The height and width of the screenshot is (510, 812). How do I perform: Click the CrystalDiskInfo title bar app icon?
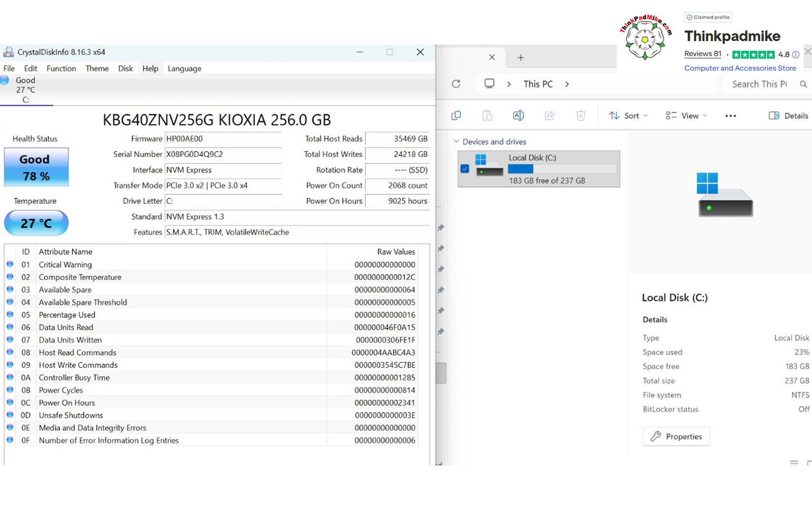click(x=8, y=52)
